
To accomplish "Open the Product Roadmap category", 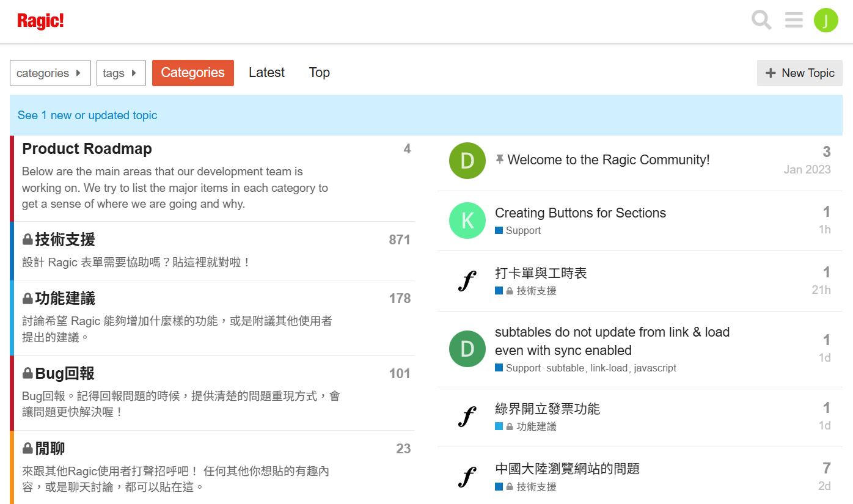I will (x=87, y=149).
